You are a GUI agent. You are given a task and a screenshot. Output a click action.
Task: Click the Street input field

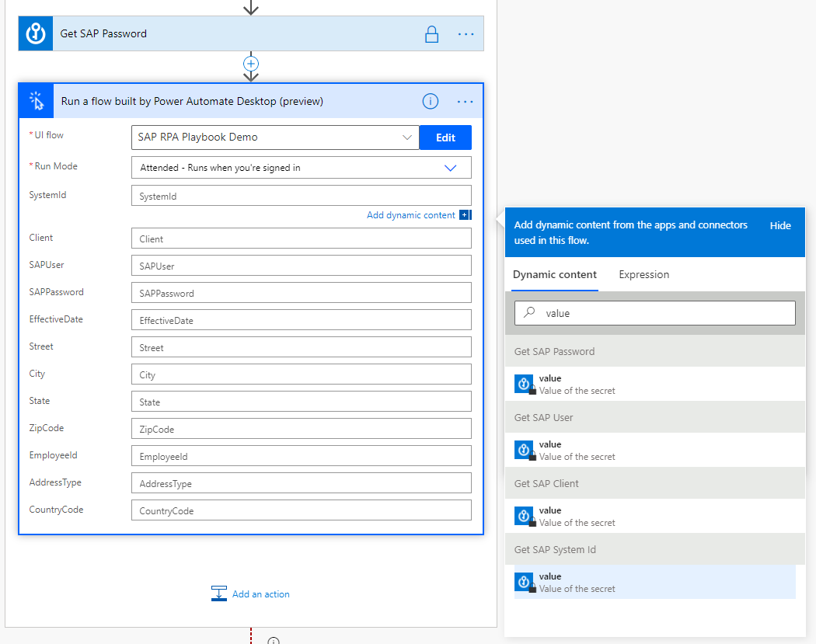pos(302,347)
